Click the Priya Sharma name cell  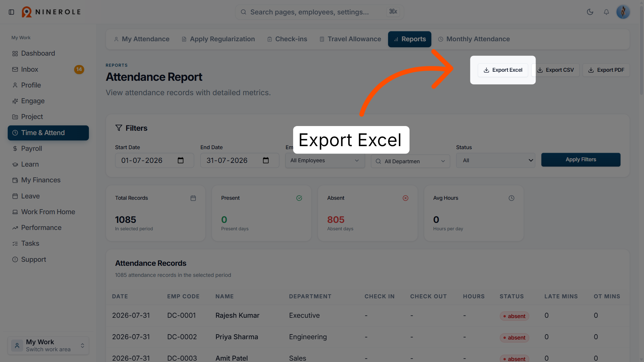[x=236, y=337]
